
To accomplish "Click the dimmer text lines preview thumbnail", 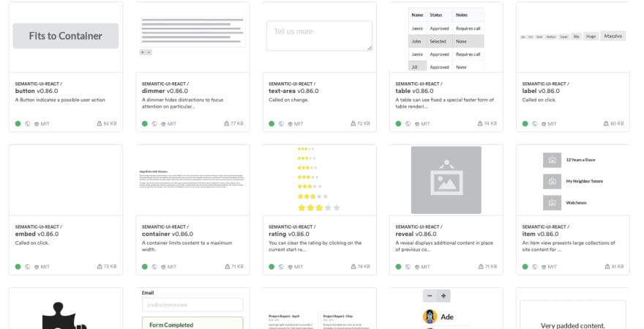I will click(192, 32).
